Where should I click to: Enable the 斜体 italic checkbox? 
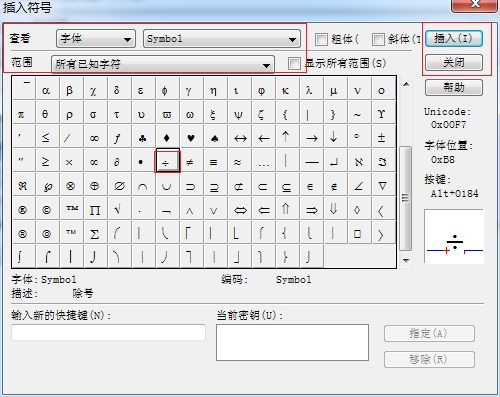[378, 39]
